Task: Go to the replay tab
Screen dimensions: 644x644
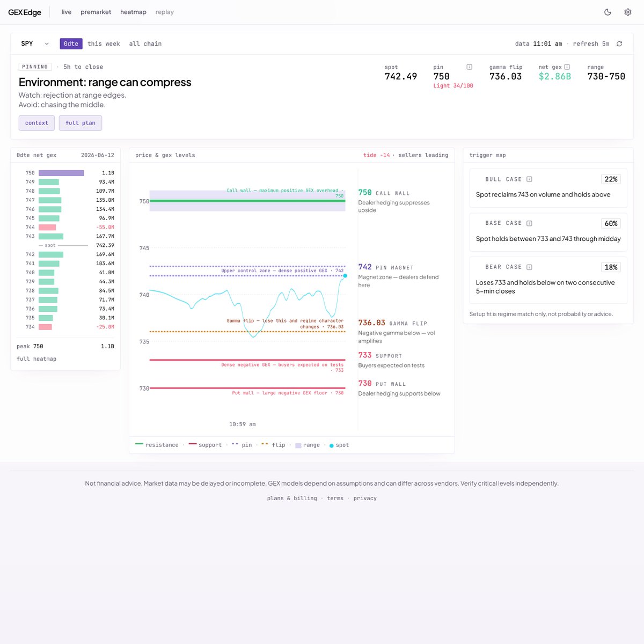Action: [x=165, y=12]
